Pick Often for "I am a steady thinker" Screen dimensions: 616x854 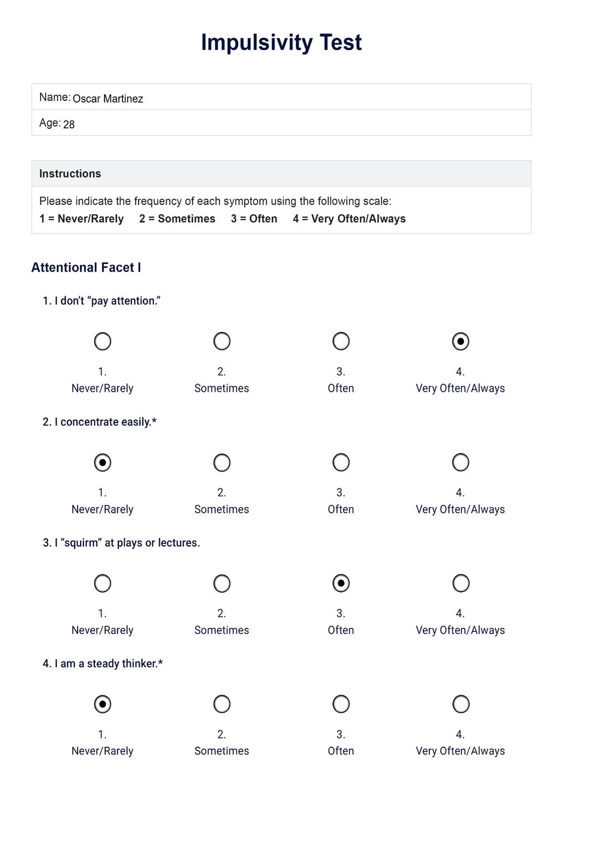(x=341, y=705)
